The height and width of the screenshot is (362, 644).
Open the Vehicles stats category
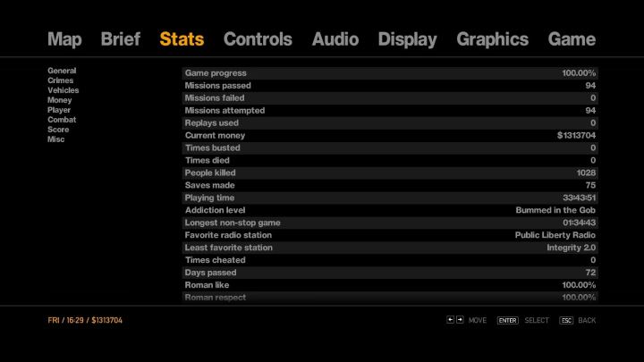tap(63, 90)
